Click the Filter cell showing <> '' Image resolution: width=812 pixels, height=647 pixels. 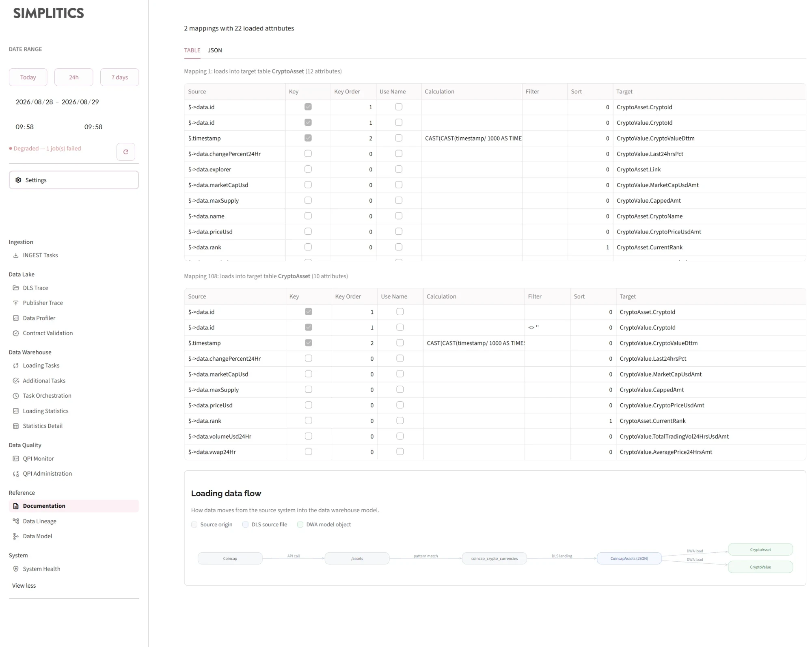[x=547, y=327]
